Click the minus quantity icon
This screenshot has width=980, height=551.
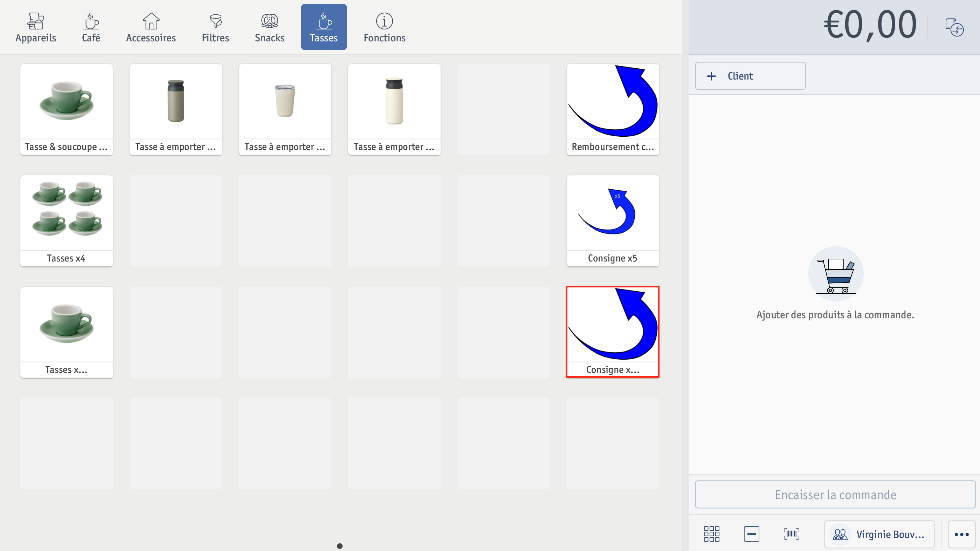click(x=751, y=534)
